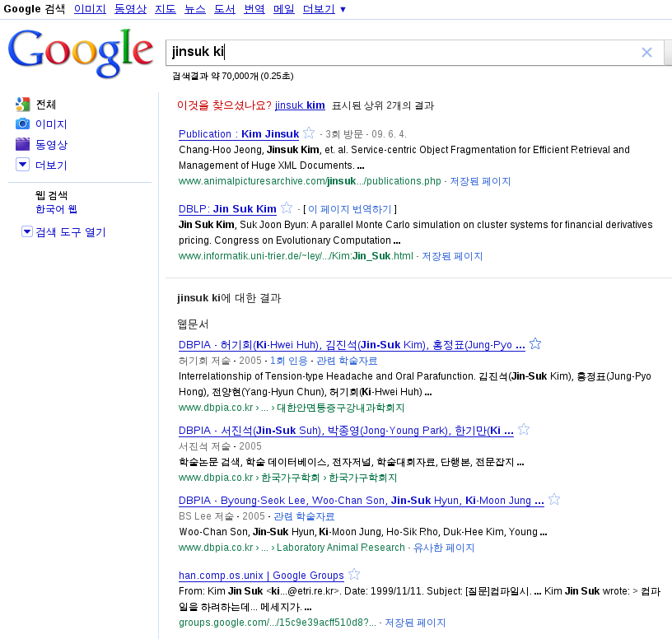Click the camera icon next to 이미지

pos(22,124)
